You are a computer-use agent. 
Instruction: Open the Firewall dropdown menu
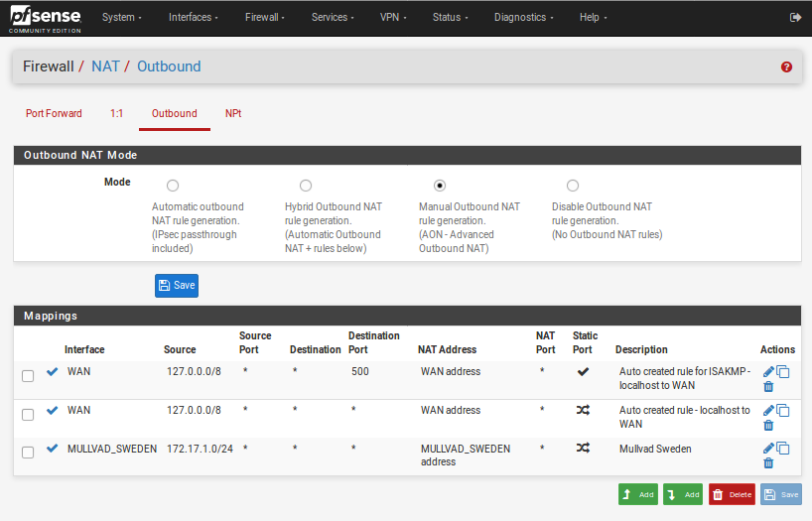point(265,18)
